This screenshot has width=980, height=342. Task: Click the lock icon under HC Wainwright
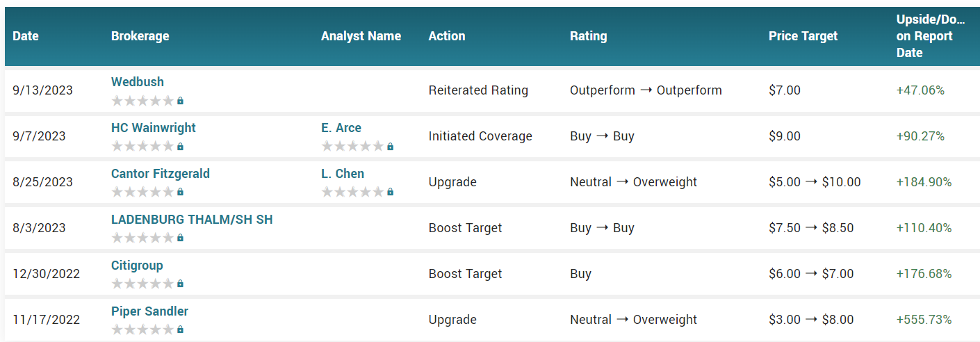[x=180, y=147]
